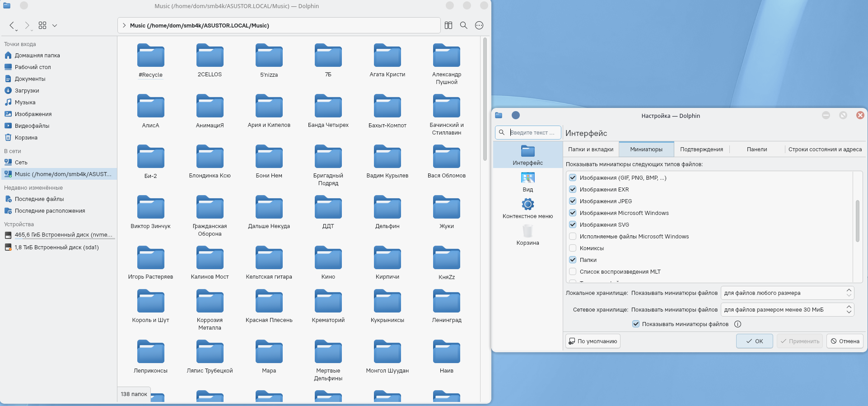Click the По умолчанию button
Image resolution: width=868 pixels, height=406 pixels.
[x=593, y=341]
